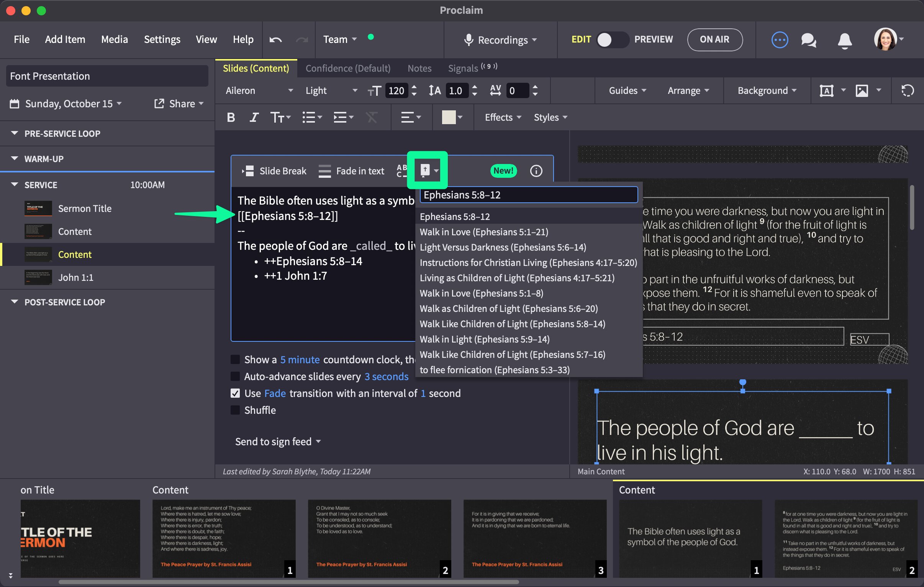This screenshot has height=587, width=924.
Task: Select the John 1:1 service item
Action: (x=107, y=277)
